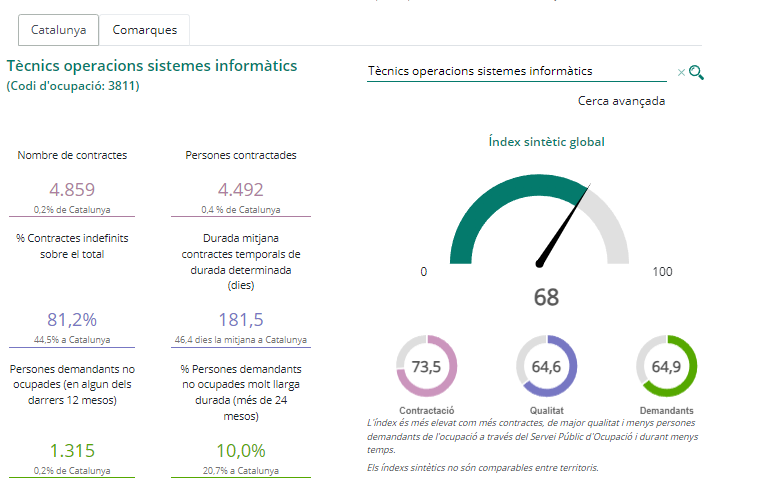Click the 'Contractació' label

coord(427,411)
